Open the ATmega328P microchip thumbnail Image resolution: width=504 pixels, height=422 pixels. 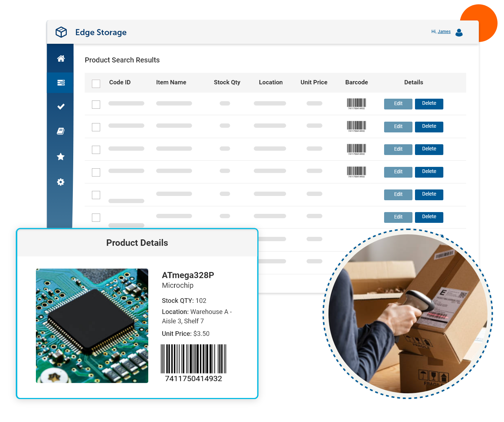[92, 325]
